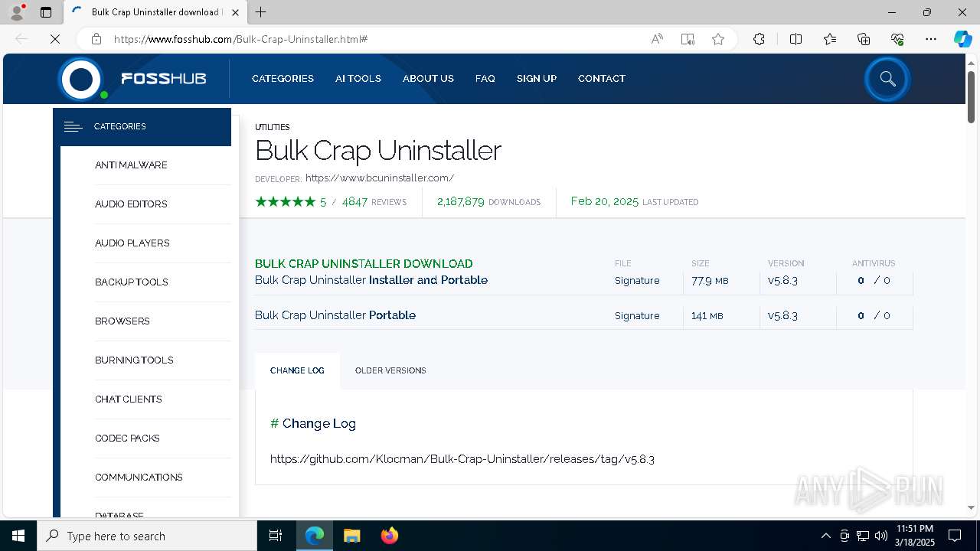The image size is (980, 551).
Task: Open the volume control tray icon
Action: (x=881, y=536)
